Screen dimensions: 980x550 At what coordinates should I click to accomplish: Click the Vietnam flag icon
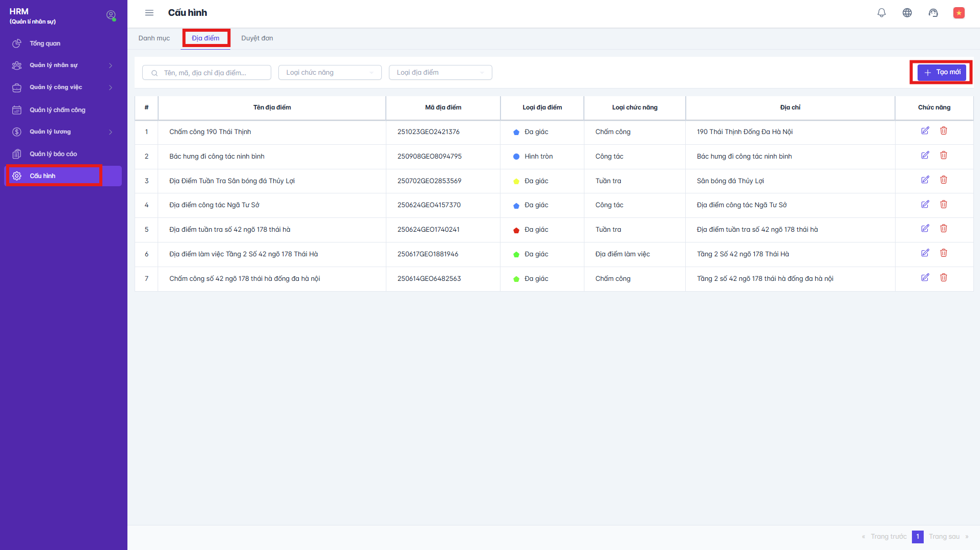(x=959, y=13)
